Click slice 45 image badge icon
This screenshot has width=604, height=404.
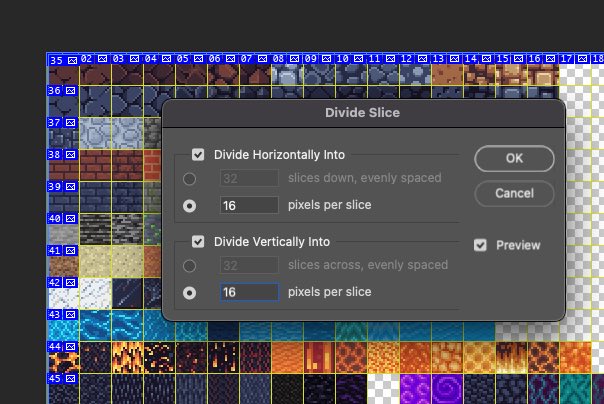70,378
